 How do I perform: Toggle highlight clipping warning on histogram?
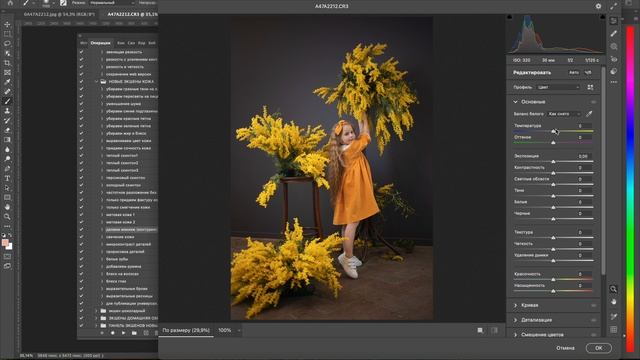tap(602, 17)
